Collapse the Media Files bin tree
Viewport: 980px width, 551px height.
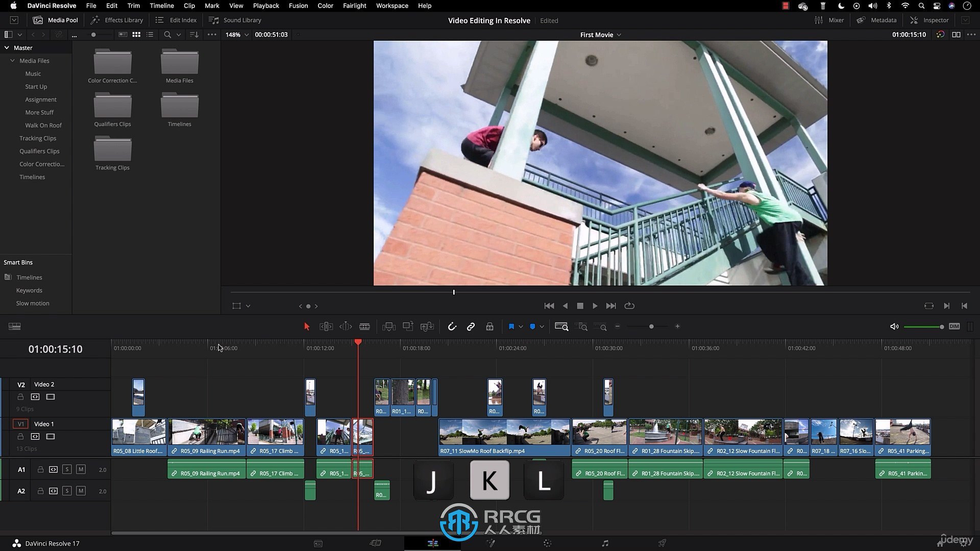click(12, 61)
